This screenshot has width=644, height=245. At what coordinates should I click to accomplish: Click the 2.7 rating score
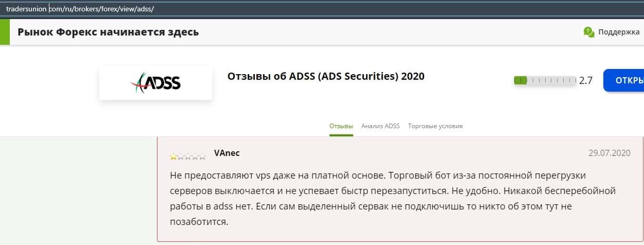click(x=586, y=81)
